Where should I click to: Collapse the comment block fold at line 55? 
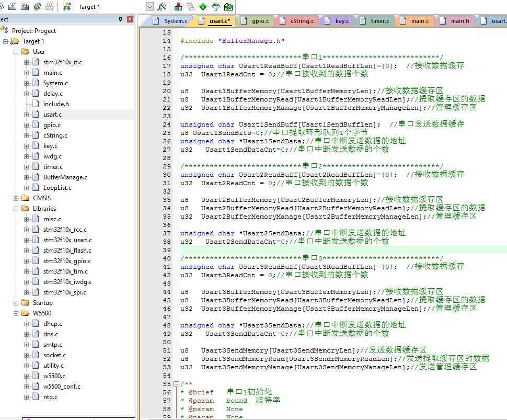176,384
